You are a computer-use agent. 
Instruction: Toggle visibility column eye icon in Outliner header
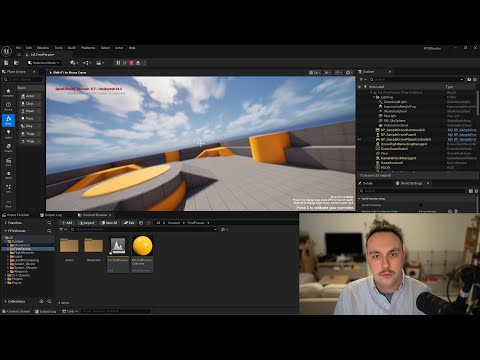[x=359, y=87]
